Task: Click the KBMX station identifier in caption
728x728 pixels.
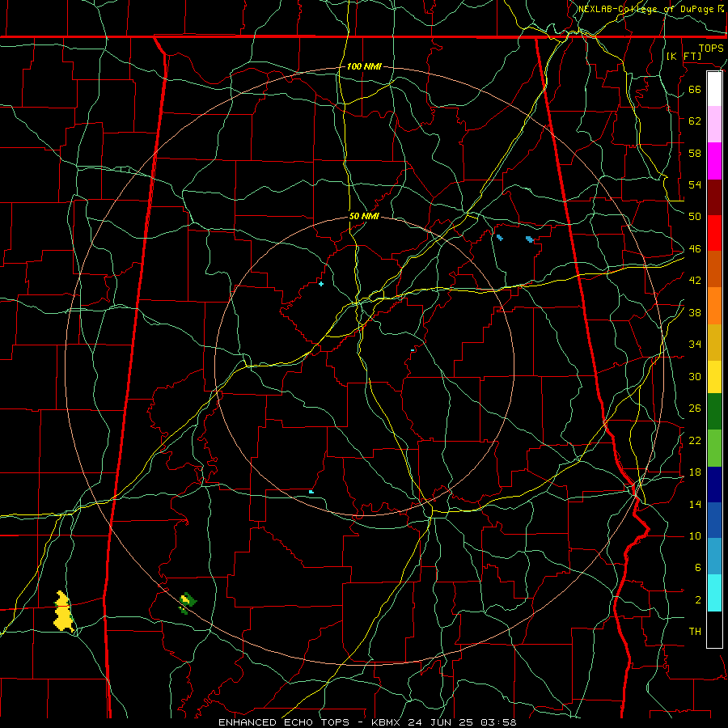Action: [x=385, y=722]
